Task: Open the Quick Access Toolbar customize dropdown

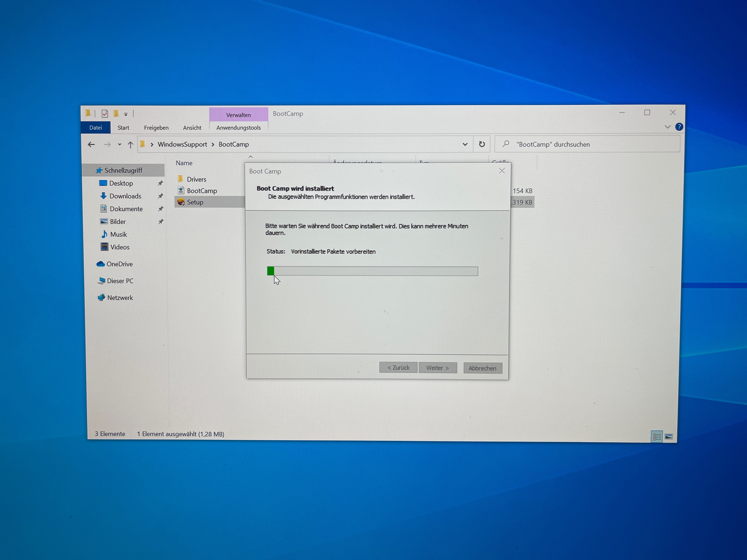Action: [126, 114]
